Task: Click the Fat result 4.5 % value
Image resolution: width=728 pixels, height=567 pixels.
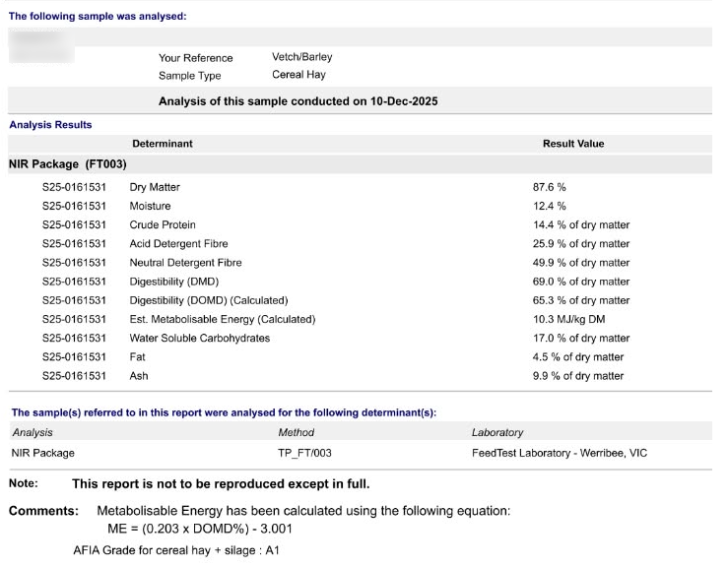Action: pyautogui.click(x=577, y=357)
